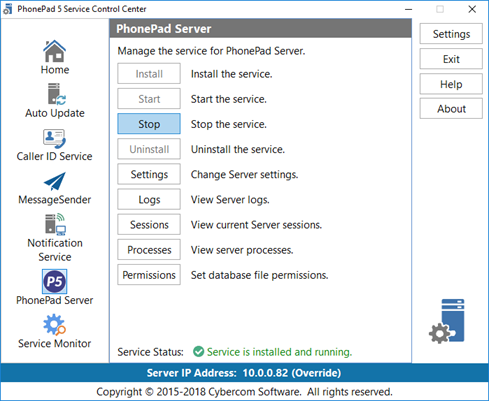Open the About button

[451, 109]
